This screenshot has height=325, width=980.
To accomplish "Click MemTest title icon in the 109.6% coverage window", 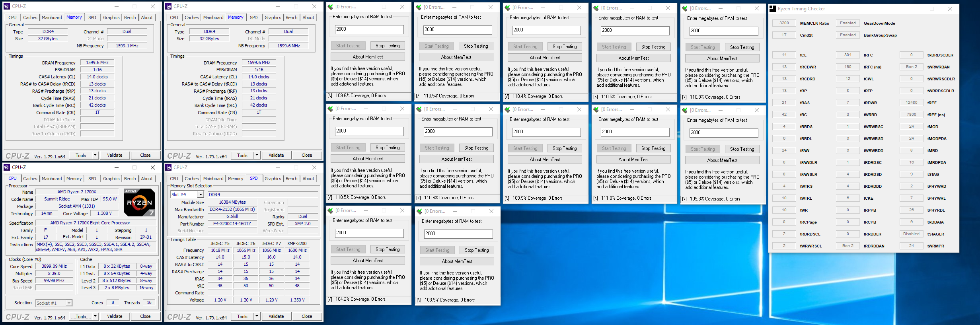I will coord(330,7).
